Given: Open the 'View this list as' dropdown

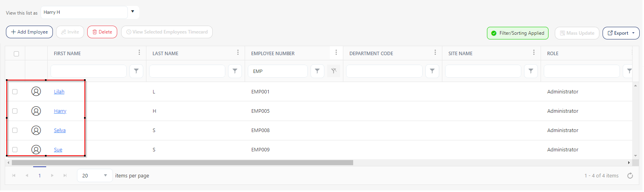Looking at the screenshot, I should coord(133,12).
